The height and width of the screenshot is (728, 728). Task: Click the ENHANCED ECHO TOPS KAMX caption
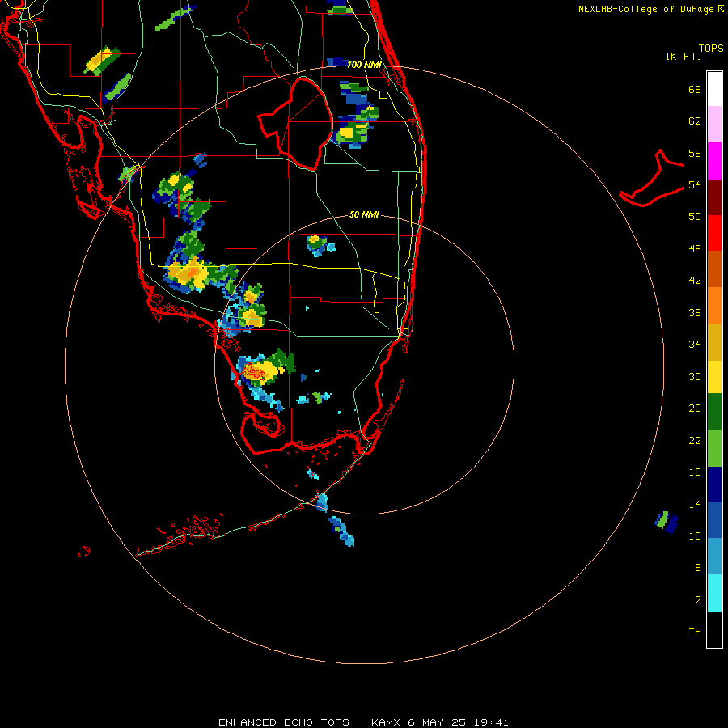click(363, 722)
